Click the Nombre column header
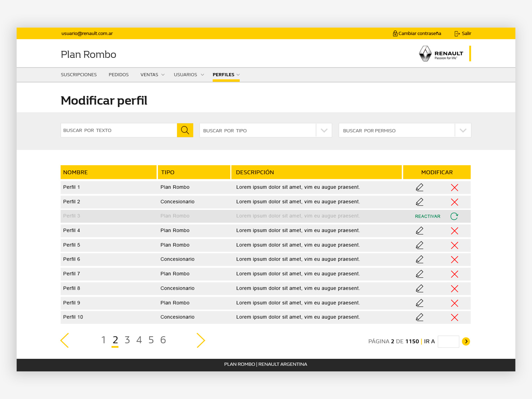Image resolution: width=532 pixels, height=399 pixels. click(108, 172)
